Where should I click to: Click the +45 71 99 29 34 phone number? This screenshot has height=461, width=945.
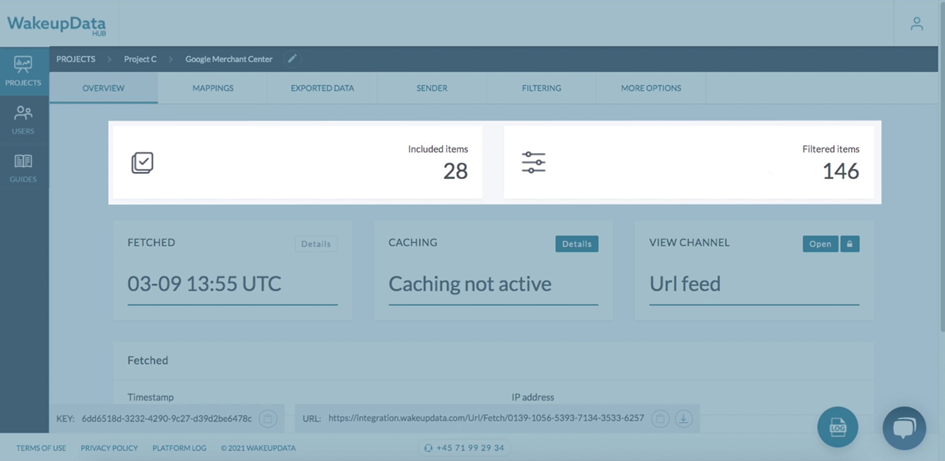tap(465, 448)
